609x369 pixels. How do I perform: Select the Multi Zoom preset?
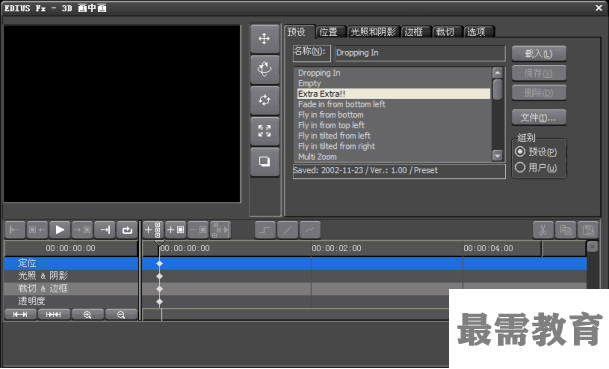(x=393, y=157)
